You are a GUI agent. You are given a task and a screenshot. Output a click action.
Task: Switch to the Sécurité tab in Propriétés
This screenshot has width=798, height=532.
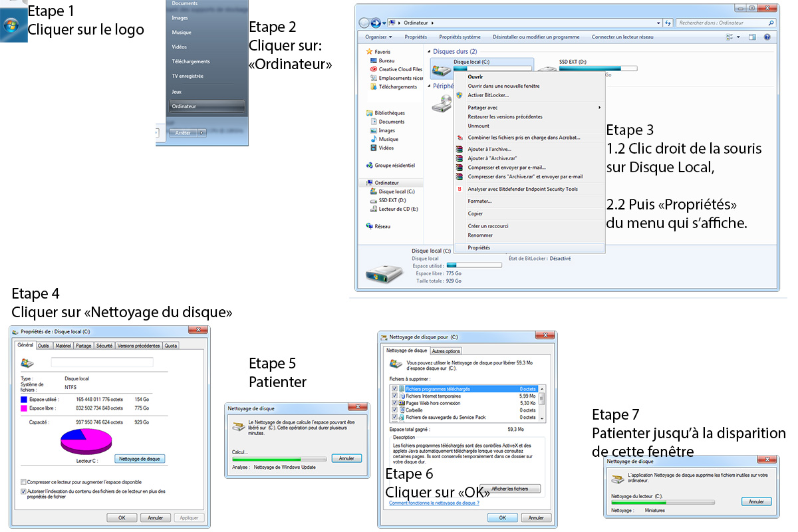click(x=104, y=346)
